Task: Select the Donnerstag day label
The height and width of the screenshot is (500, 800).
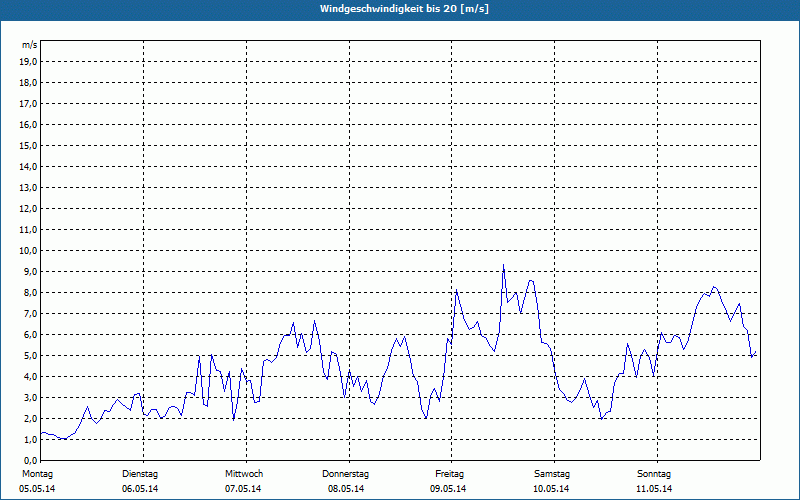Action: [x=345, y=474]
